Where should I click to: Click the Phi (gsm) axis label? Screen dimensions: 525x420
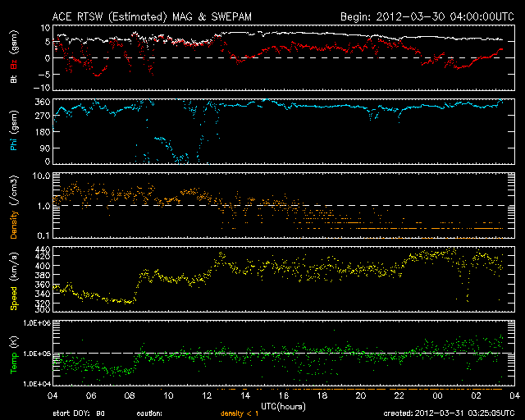tap(14, 130)
